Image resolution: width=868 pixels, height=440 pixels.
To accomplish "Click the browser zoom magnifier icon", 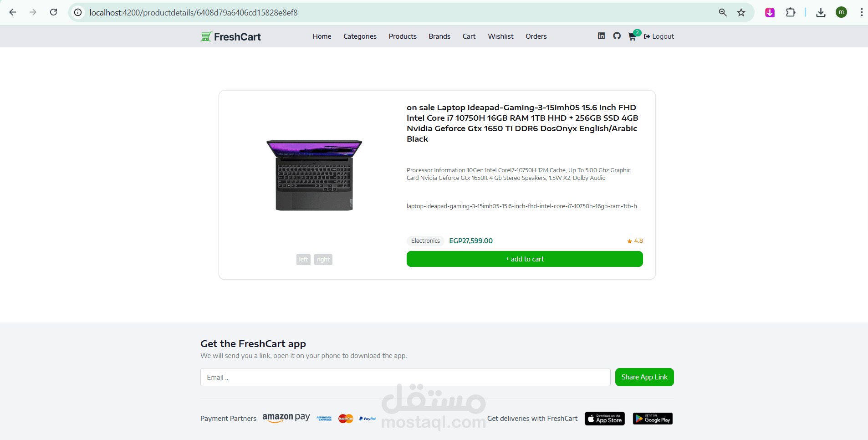I will [x=723, y=13].
